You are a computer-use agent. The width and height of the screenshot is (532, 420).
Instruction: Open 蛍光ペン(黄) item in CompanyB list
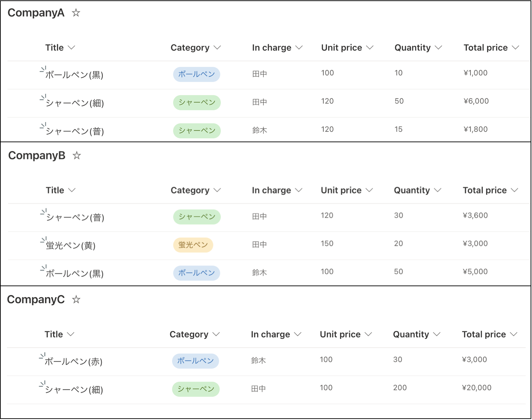(71, 245)
